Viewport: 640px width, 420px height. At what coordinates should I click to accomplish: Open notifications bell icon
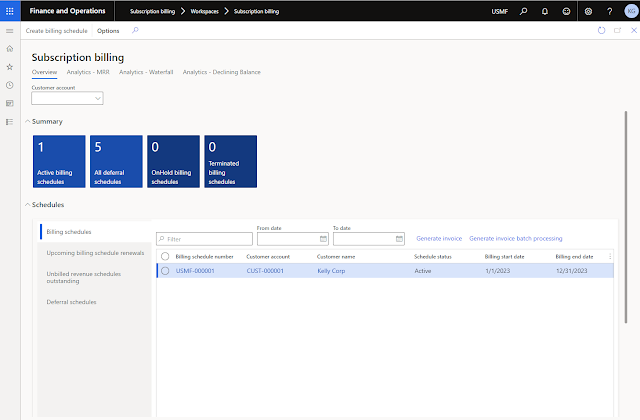544,11
